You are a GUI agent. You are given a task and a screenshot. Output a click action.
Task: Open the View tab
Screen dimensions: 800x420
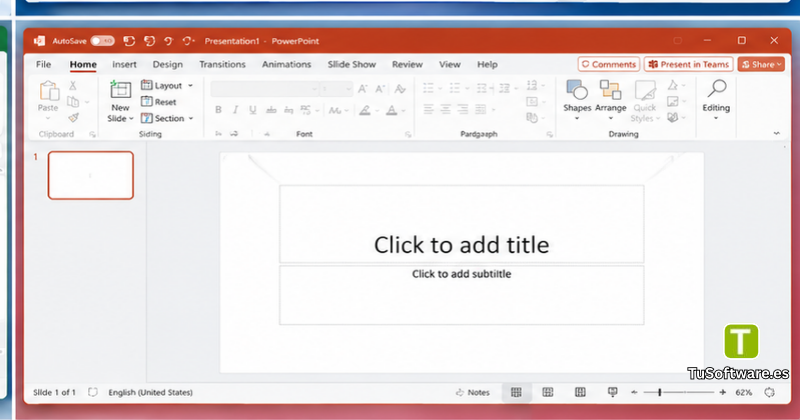pyautogui.click(x=449, y=64)
